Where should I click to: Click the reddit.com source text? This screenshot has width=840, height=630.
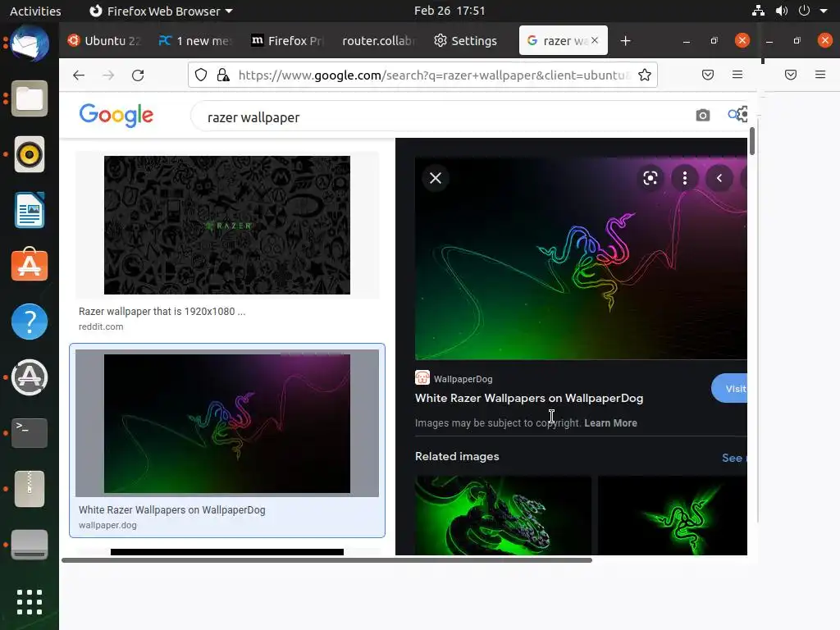coord(101,326)
